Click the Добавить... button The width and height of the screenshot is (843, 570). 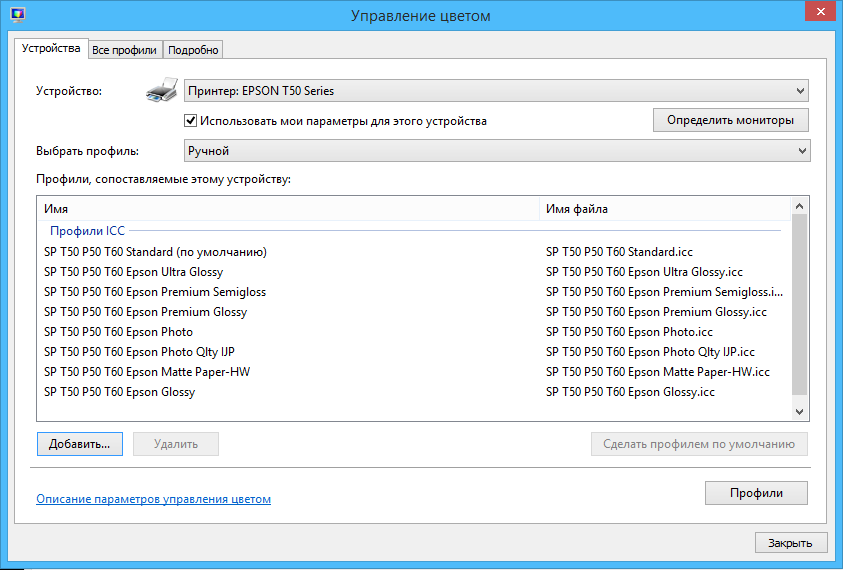(x=80, y=444)
